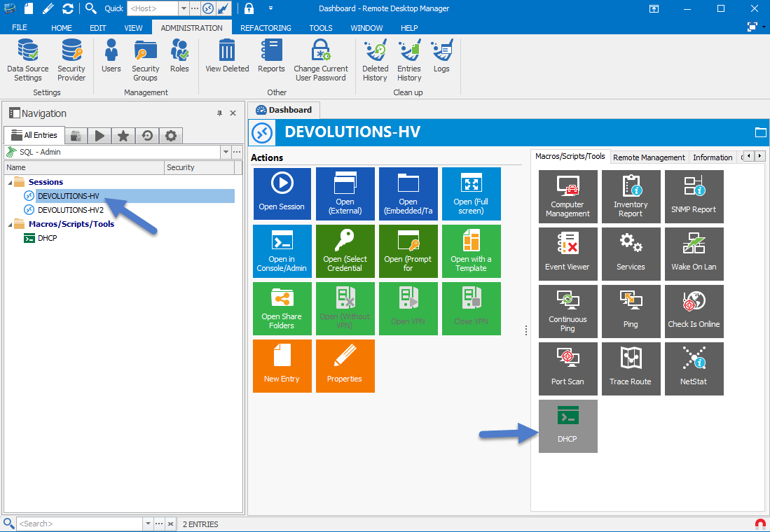Image resolution: width=770 pixels, height=532 pixels.
Task: View the Reports tool
Action: (x=271, y=57)
